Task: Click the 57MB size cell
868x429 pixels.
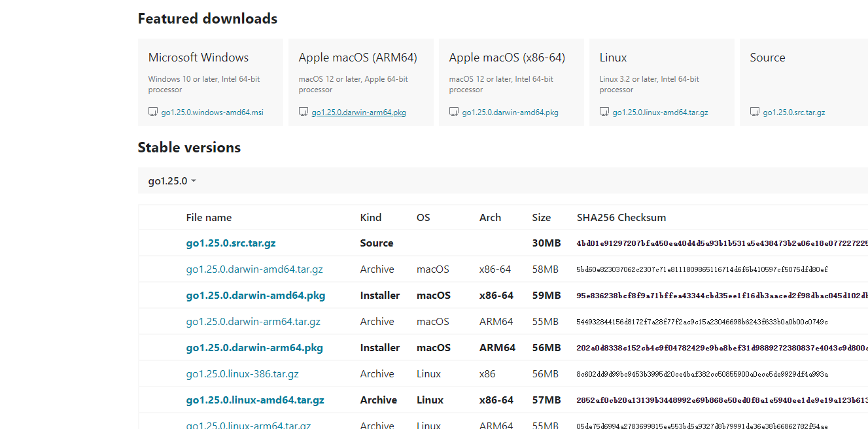Action: 547,400
